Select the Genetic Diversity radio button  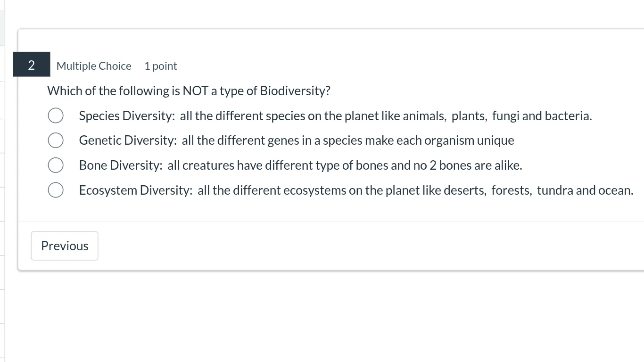[x=56, y=140]
